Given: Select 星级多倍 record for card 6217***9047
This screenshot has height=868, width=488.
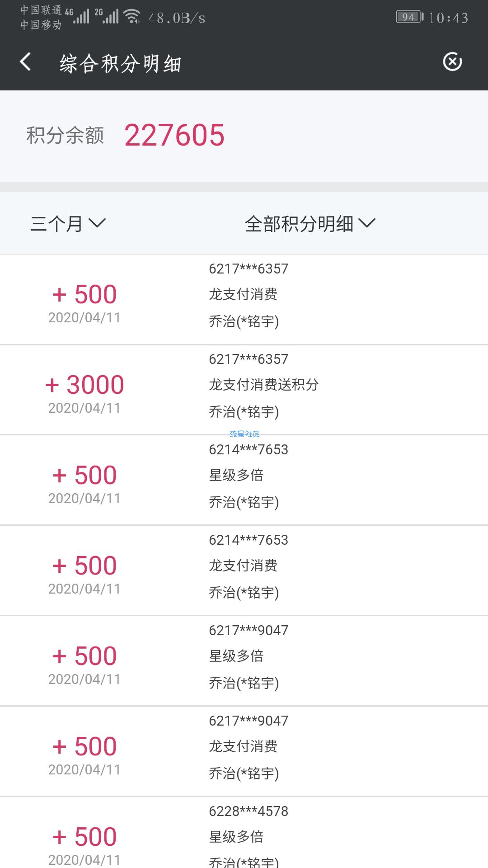Looking at the screenshot, I should [244, 661].
